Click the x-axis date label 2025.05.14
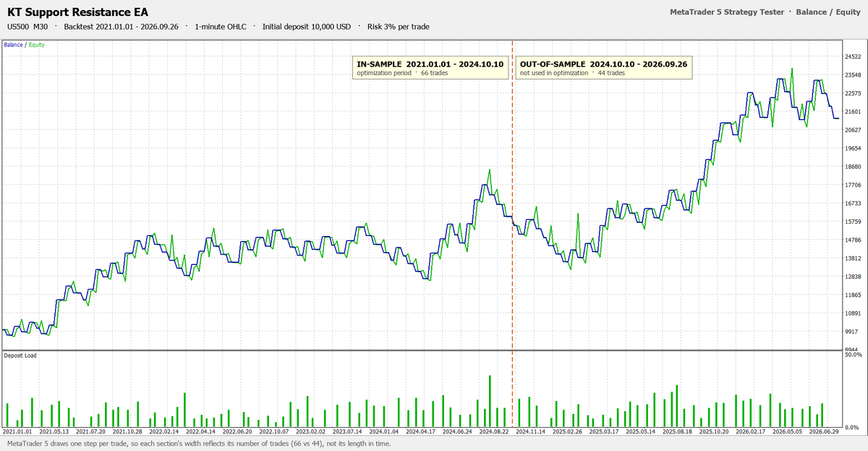This screenshot has height=451, width=868. pyautogui.click(x=641, y=431)
